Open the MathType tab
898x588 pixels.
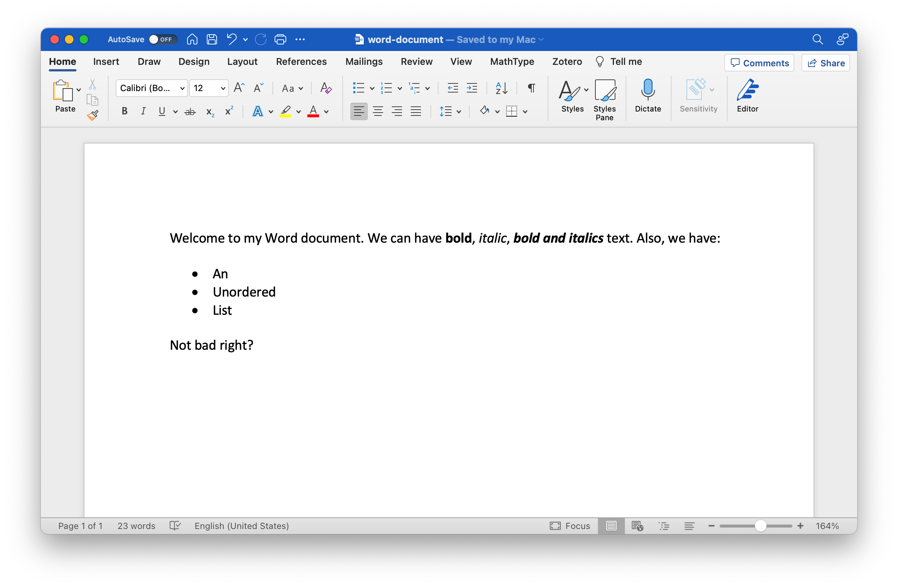point(512,62)
